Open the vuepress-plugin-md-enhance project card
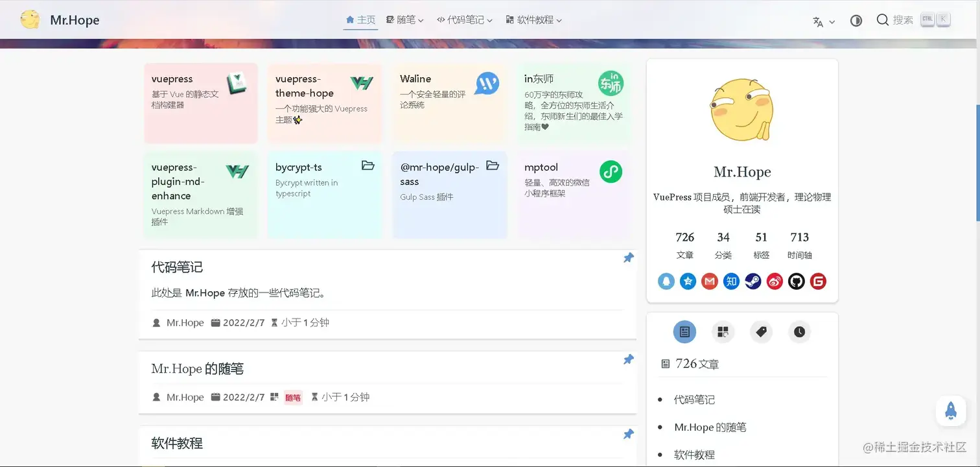 tap(200, 195)
